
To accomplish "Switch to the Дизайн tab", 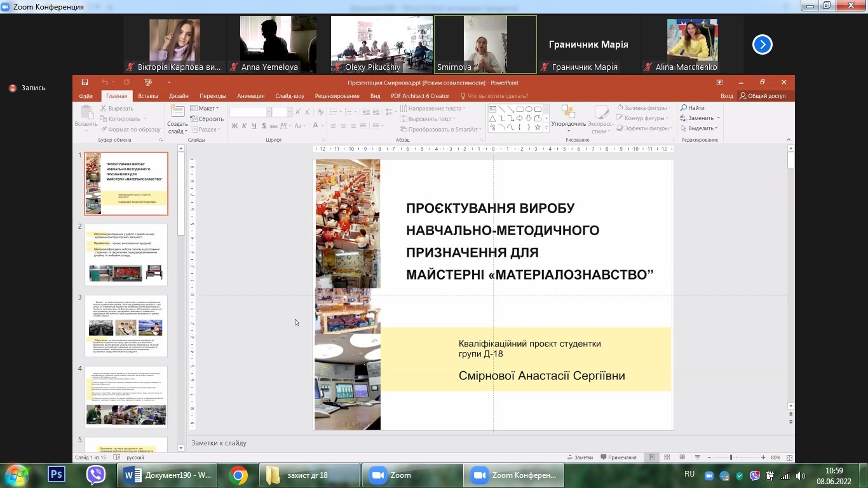I will click(x=179, y=96).
